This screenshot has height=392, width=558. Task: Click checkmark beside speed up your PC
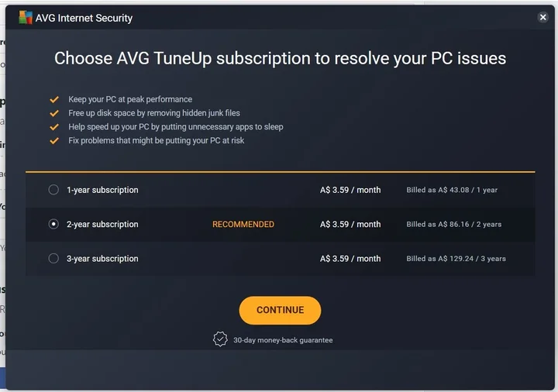[54, 127]
